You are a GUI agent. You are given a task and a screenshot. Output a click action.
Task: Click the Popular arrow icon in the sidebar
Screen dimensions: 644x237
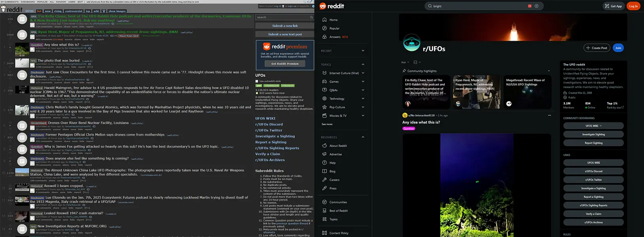pos(325,28)
